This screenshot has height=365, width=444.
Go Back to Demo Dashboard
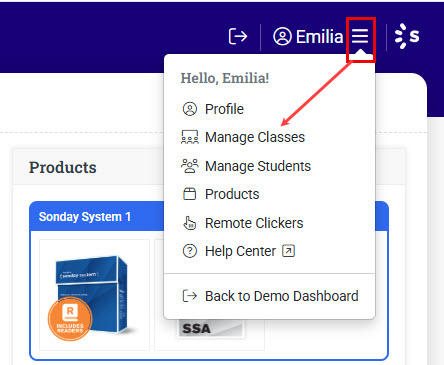(282, 296)
